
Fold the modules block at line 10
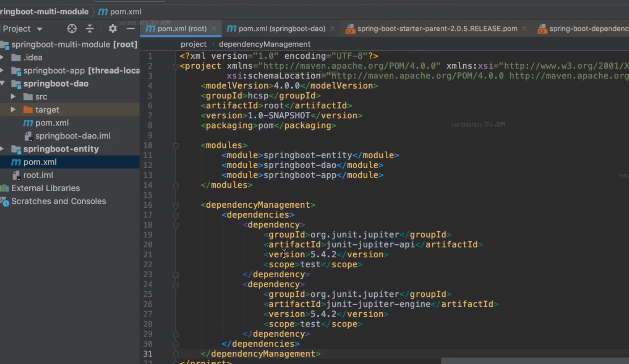point(176,146)
